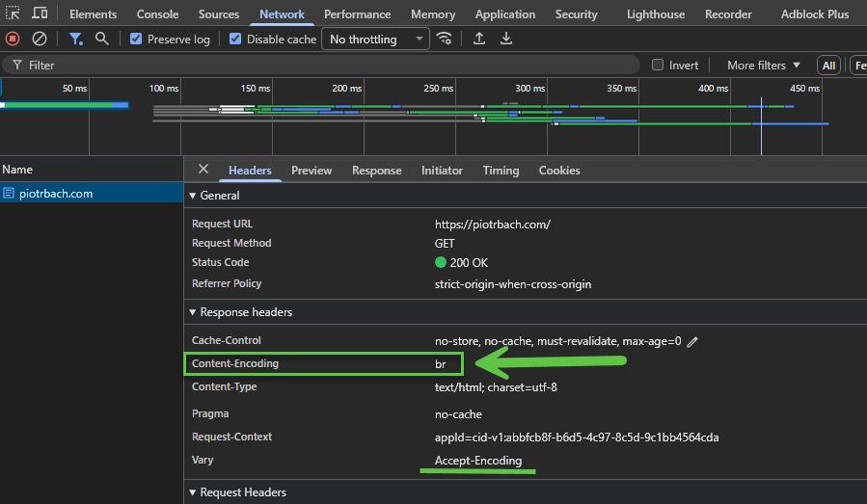Image resolution: width=867 pixels, height=504 pixels.
Task: Click the strict-origin-when-cross-origin value
Action: 512,284
